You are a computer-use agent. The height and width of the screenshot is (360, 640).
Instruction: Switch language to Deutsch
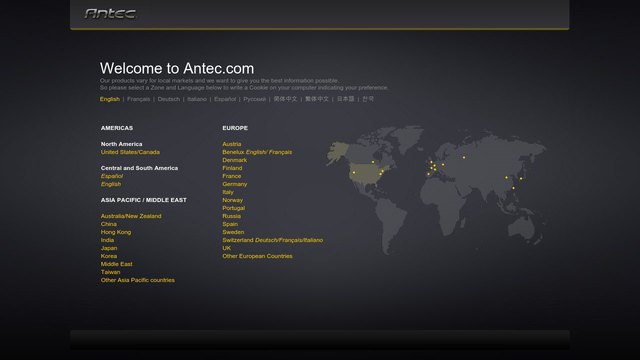(169, 99)
